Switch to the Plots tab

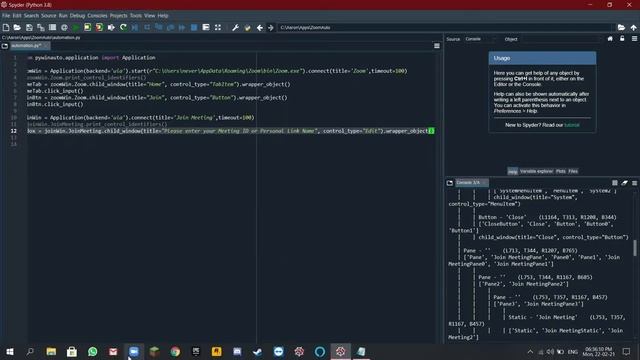coord(560,171)
